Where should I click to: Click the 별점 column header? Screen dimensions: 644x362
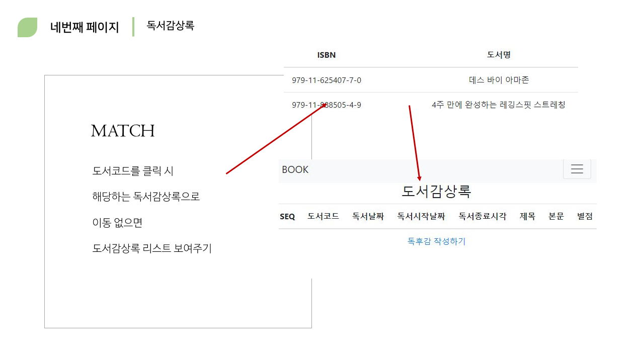585,217
